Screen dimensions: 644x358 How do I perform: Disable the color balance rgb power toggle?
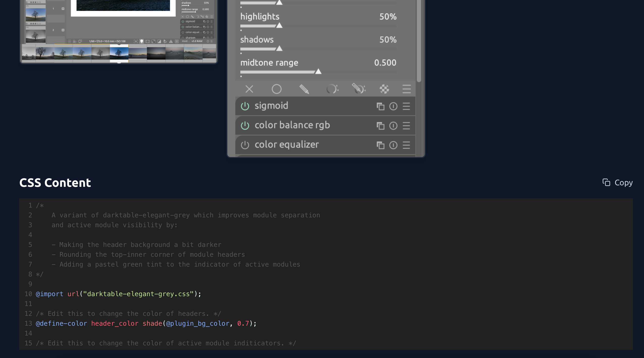pyautogui.click(x=245, y=126)
